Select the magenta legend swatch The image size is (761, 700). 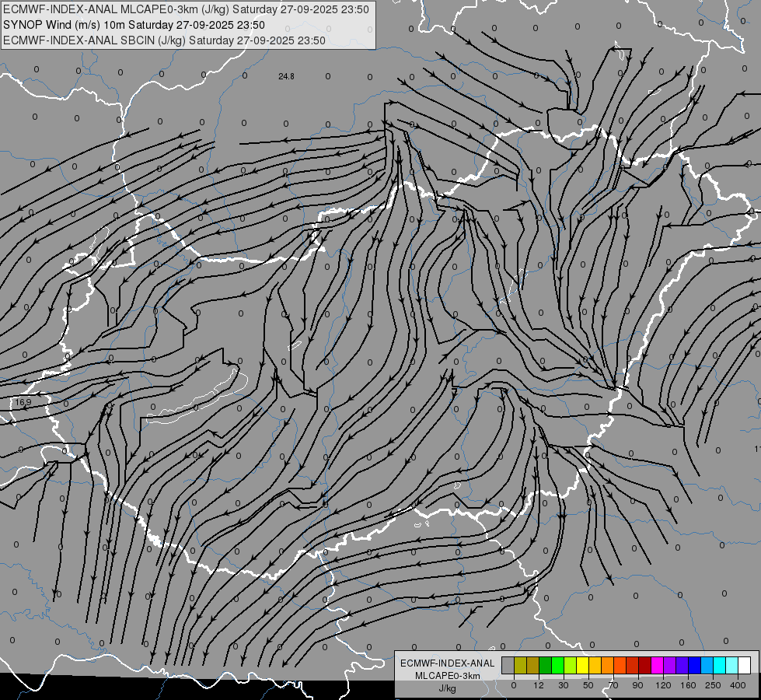(x=657, y=665)
